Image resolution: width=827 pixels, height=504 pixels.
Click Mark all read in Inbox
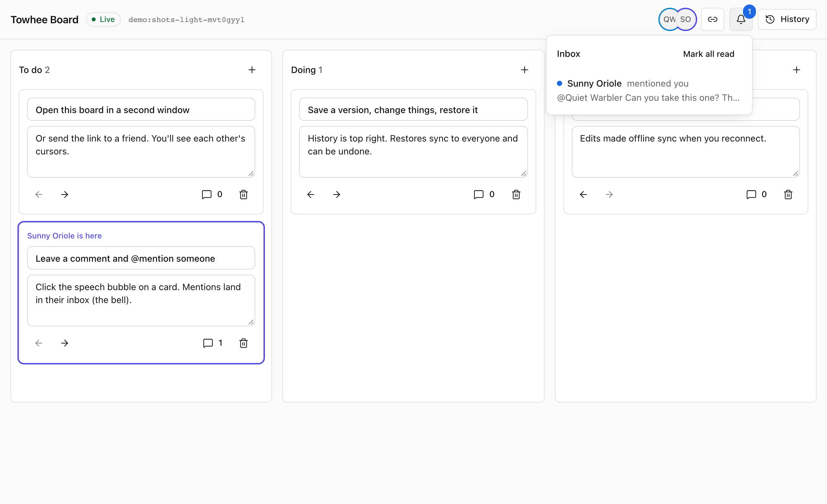[708, 54]
